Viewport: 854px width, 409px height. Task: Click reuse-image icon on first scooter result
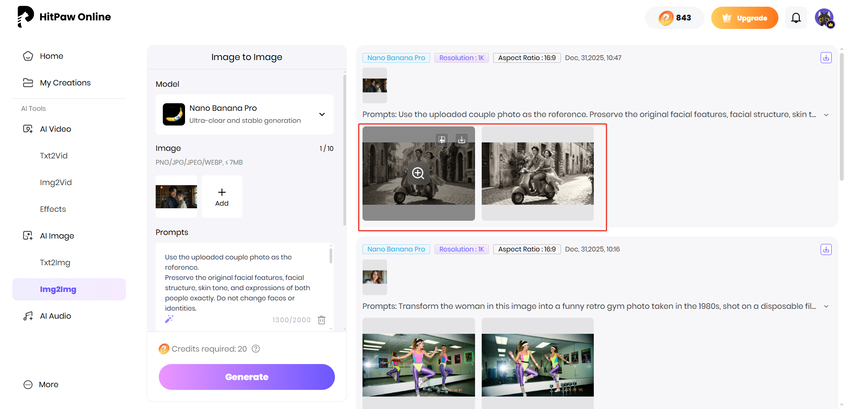pos(442,140)
